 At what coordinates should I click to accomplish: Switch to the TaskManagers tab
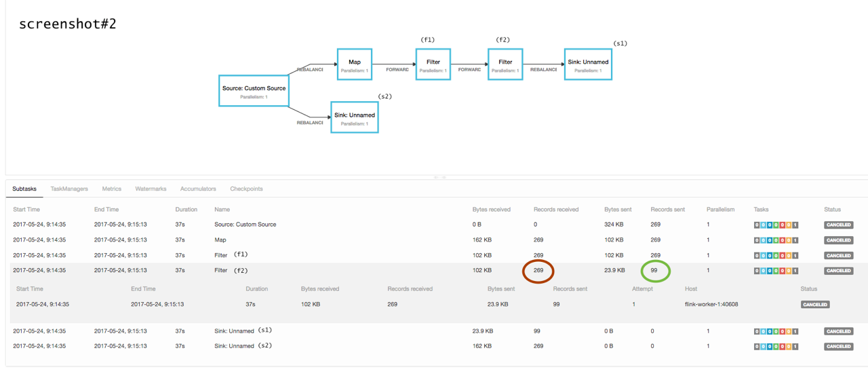point(69,189)
